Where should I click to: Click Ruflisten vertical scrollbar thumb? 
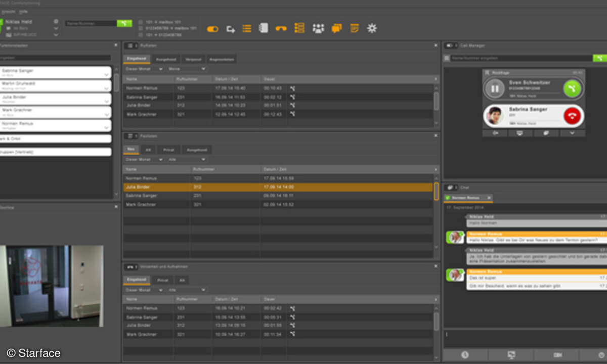(x=437, y=101)
